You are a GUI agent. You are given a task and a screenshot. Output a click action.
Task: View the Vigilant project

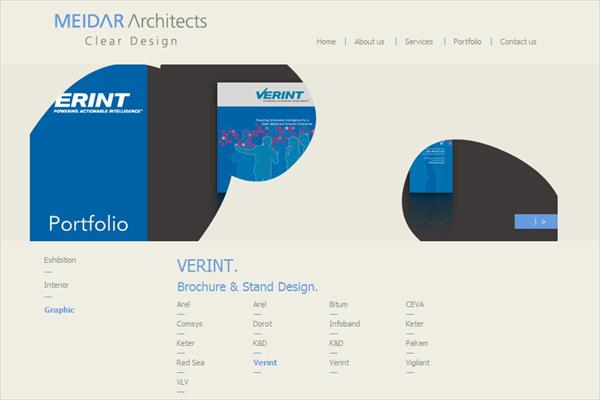[417, 362]
